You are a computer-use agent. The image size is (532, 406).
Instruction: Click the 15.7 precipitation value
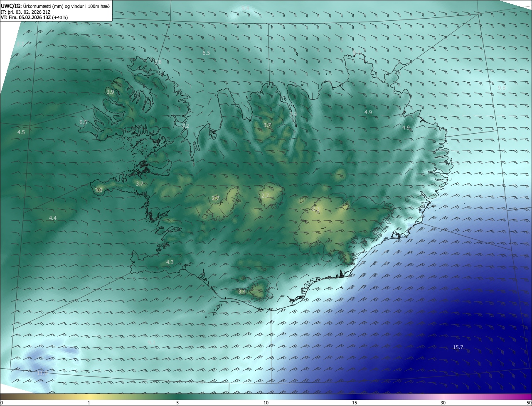(458, 347)
